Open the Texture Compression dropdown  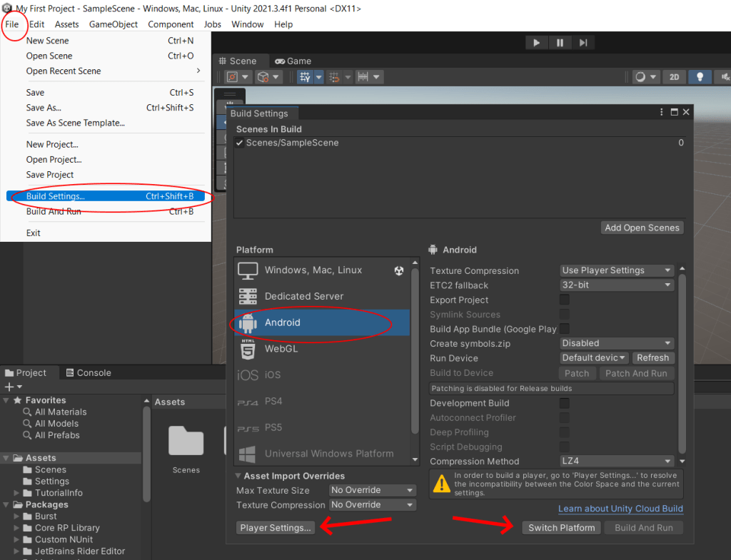pos(617,270)
